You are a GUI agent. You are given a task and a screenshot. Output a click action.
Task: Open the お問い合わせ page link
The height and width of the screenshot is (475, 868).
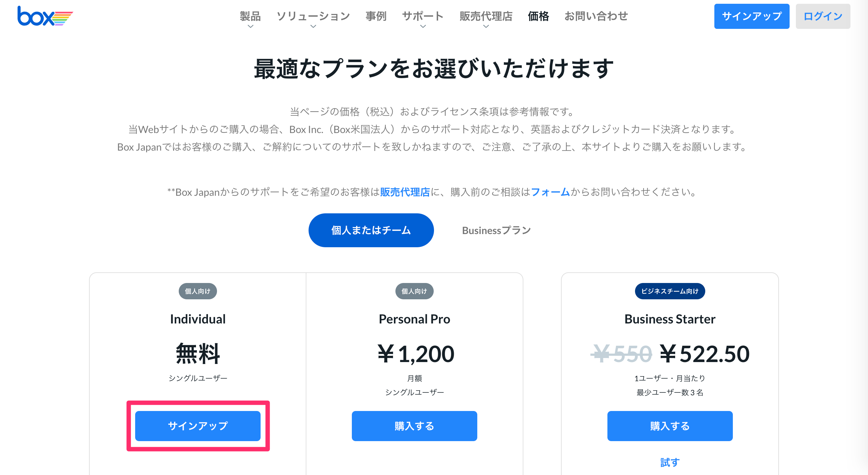[596, 16]
